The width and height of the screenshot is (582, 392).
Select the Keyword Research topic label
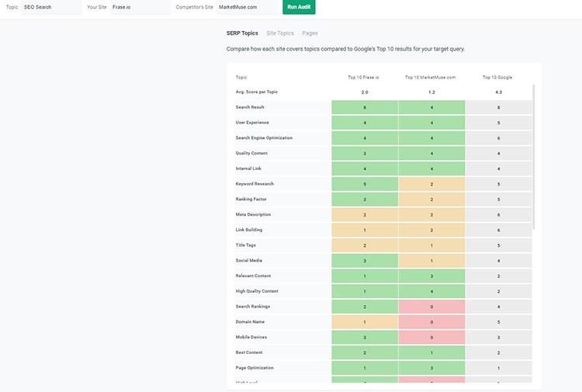[x=255, y=184]
